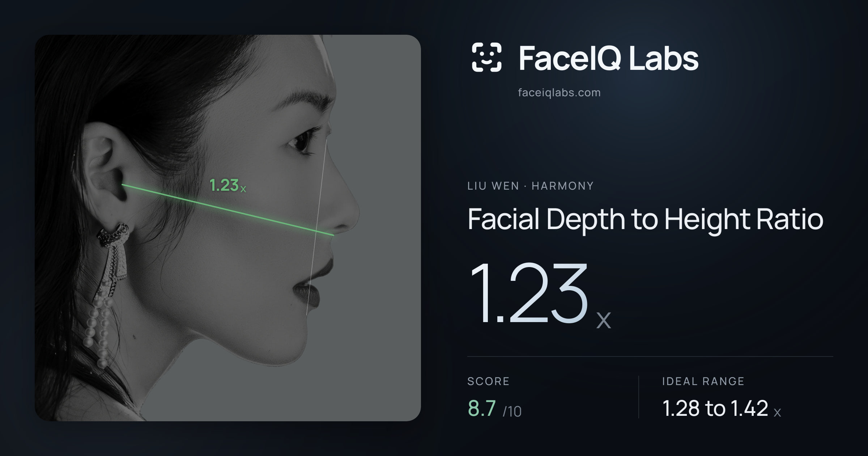868x456 pixels.
Task: Click the side profile photo thumbnail
Action: click(x=228, y=228)
